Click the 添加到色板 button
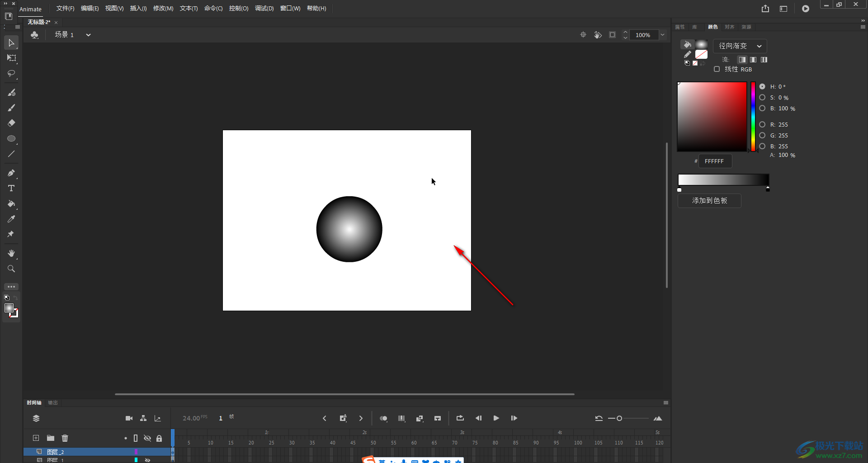The image size is (868, 463). (x=709, y=201)
